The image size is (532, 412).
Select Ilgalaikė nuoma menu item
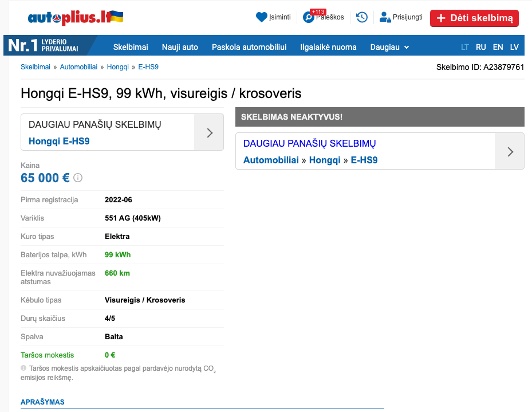point(328,47)
